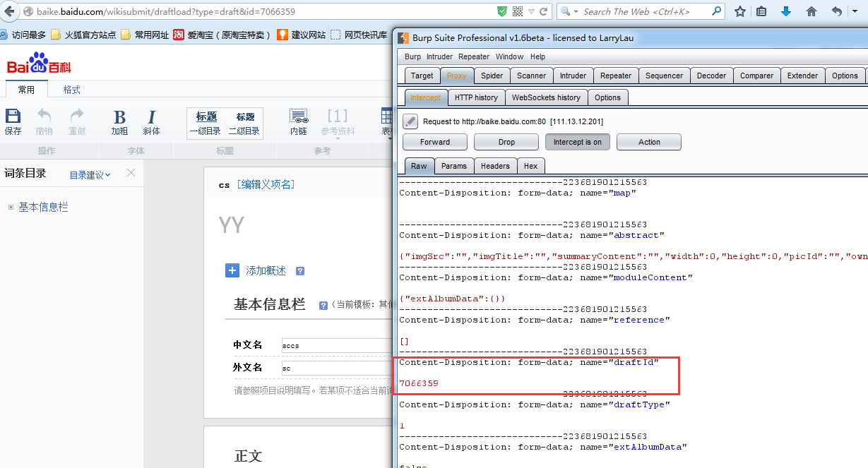This screenshot has width=868, height=468.
Task: Open the 常用网址 bookmark folder
Action: [145, 35]
